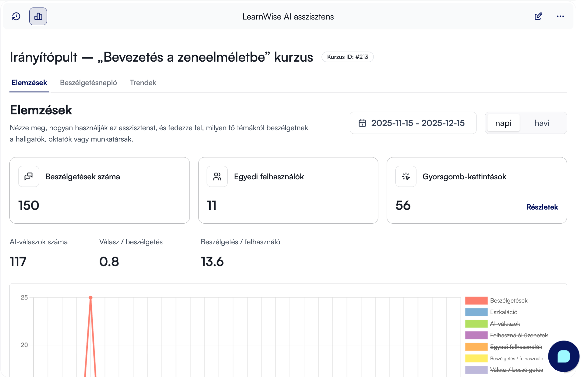Toggle the AI-válaszok legend entry
Image resolution: width=588 pixels, height=377 pixels.
click(505, 324)
